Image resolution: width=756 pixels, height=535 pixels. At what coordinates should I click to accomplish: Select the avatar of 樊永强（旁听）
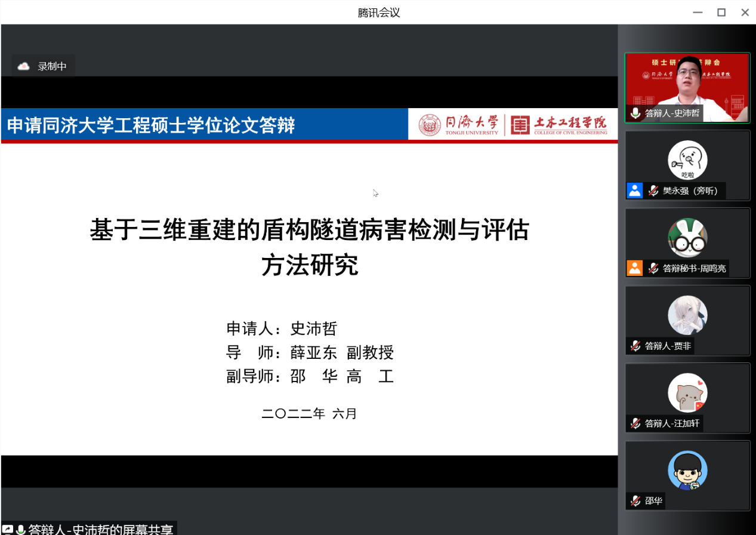(687, 160)
